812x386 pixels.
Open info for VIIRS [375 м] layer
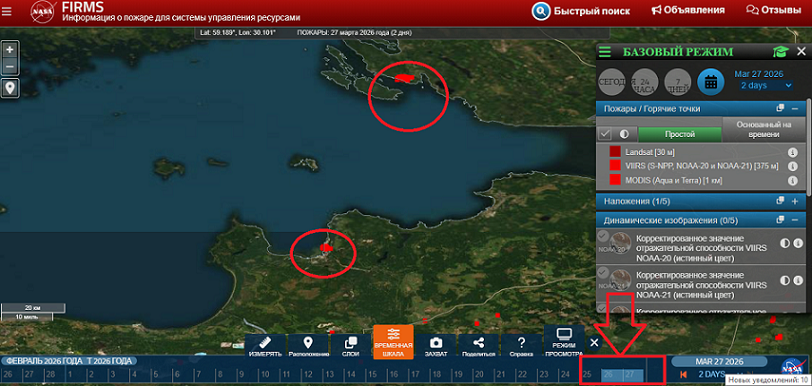pyautogui.click(x=792, y=166)
